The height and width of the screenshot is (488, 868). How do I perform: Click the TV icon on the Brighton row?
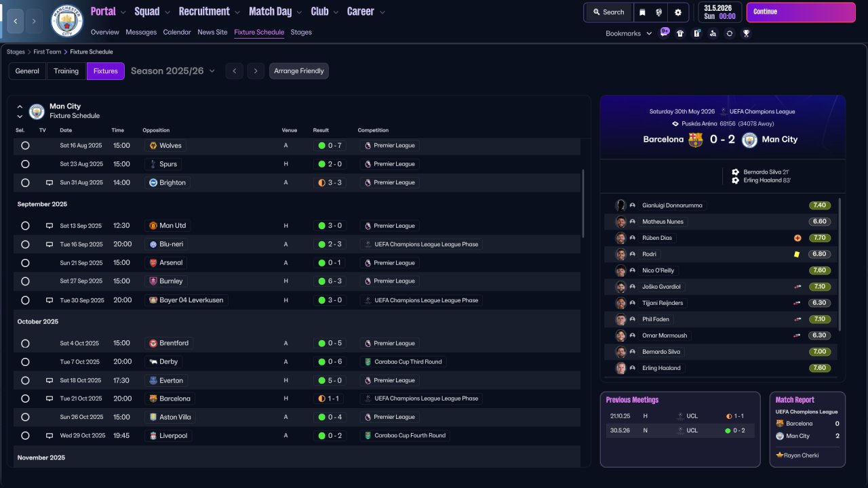coord(50,182)
